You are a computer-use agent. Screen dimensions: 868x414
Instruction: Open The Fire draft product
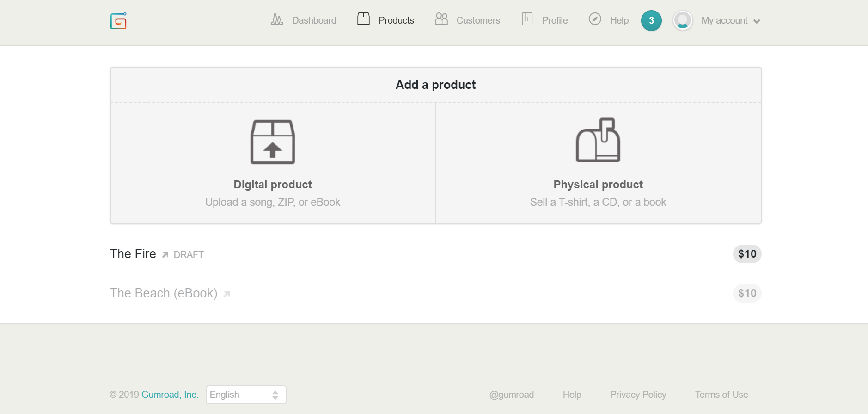pos(133,254)
